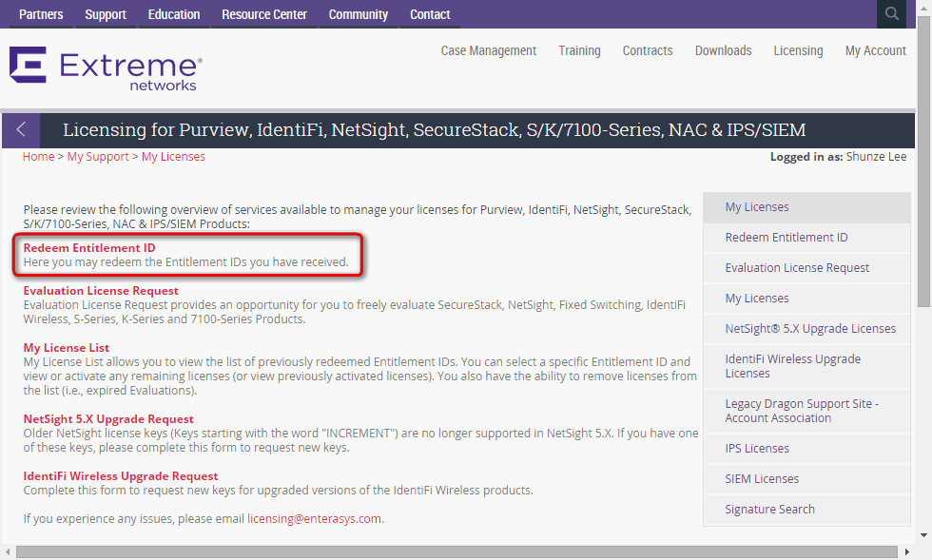Image resolution: width=932 pixels, height=560 pixels.
Task: Open the Education menu
Action: tap(173, 14)
